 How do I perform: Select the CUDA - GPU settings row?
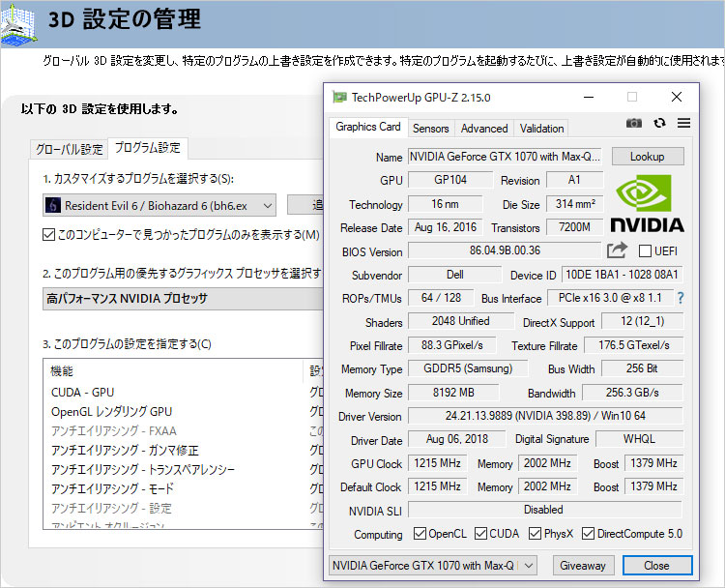click(185, 393)
